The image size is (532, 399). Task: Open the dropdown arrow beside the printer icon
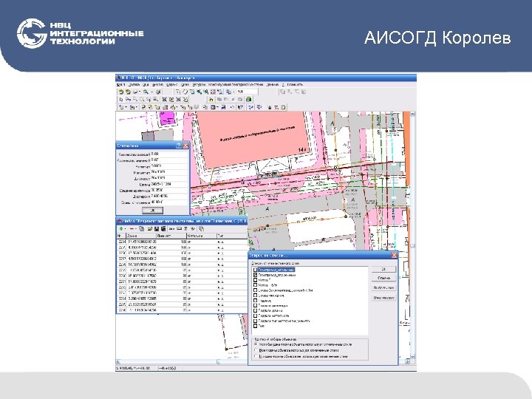pos(140,92)
